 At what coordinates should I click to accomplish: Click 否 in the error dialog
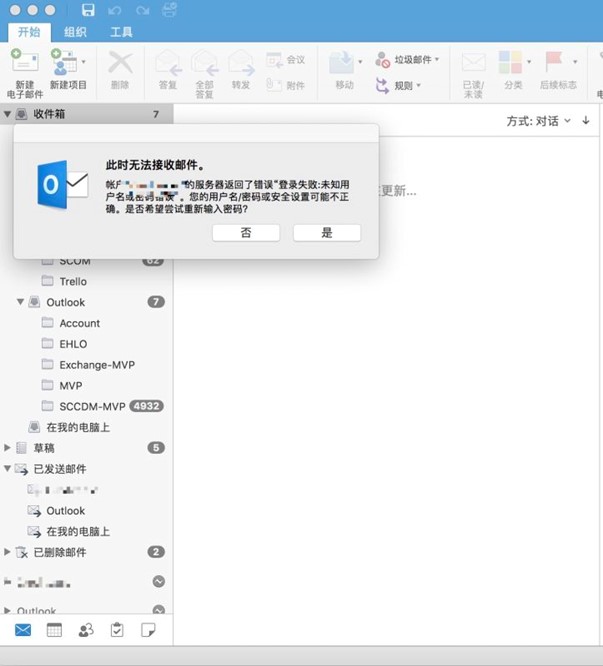tap(246, 233)
